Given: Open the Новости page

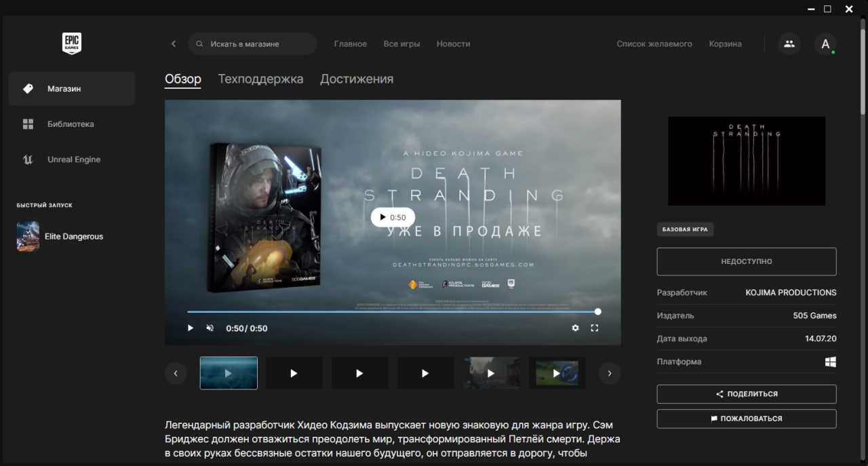Looking at the screenshot, I should point(453,43).
